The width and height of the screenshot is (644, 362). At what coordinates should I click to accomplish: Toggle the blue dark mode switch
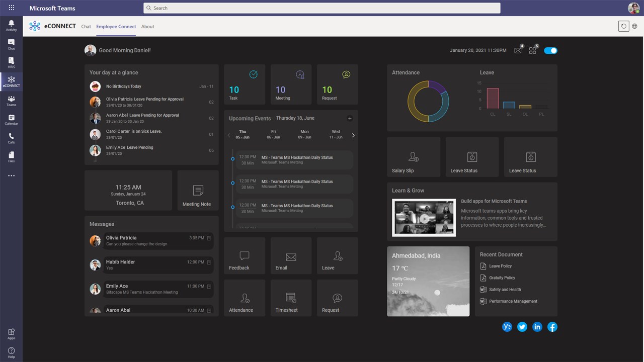click(x=550, y=51)
